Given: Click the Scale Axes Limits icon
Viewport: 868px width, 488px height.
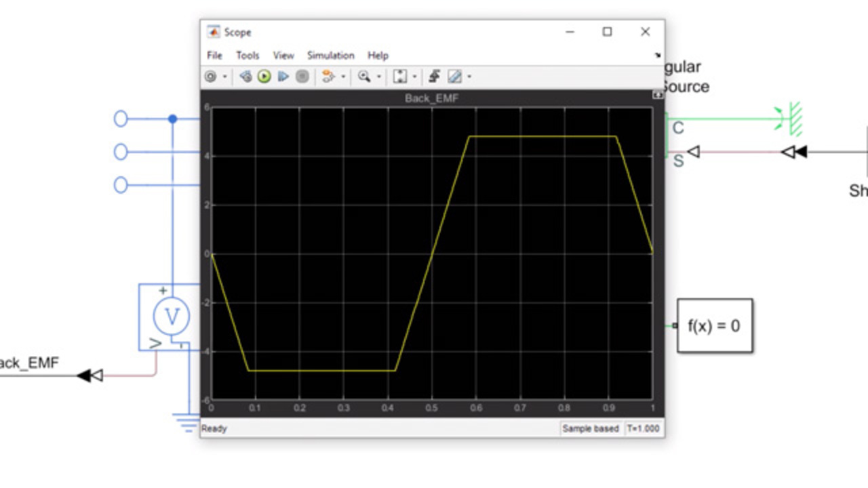Looking at the screenshot, I should click(400, 77).
